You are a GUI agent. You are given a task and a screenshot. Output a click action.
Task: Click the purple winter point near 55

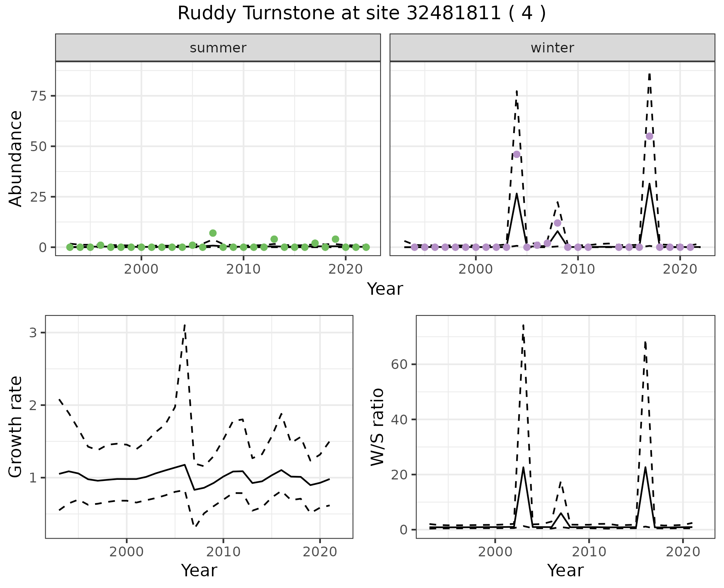[649, 136]
